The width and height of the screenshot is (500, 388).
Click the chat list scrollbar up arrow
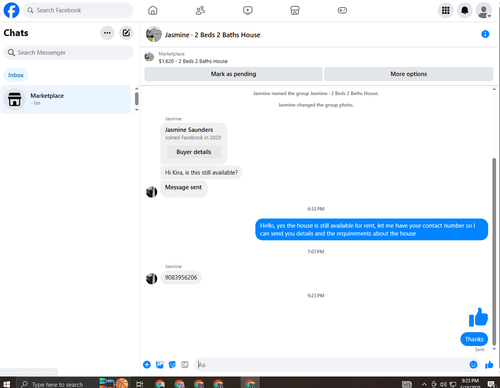(136, 89)
